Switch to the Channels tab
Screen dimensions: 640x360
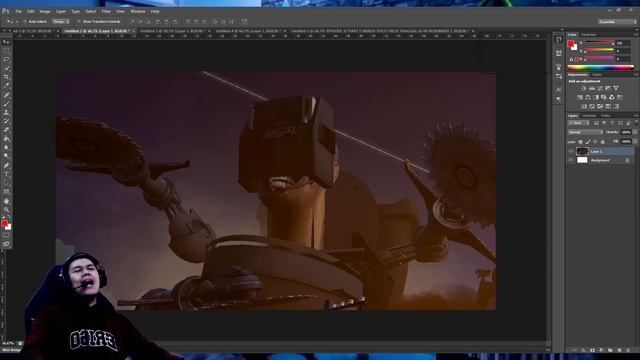(589, 116)
